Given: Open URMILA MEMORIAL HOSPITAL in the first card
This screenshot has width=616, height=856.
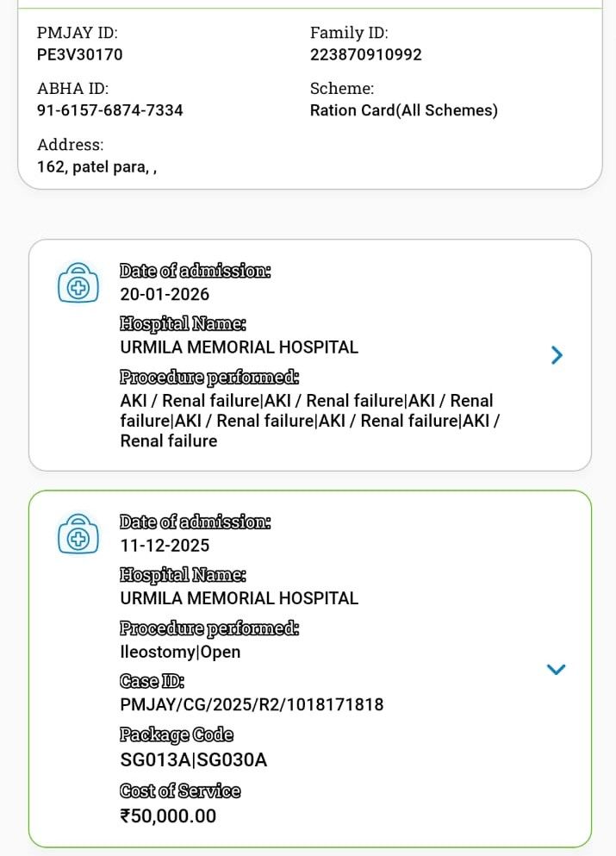Looking at the screenshot, I should [x=239, y=347].
